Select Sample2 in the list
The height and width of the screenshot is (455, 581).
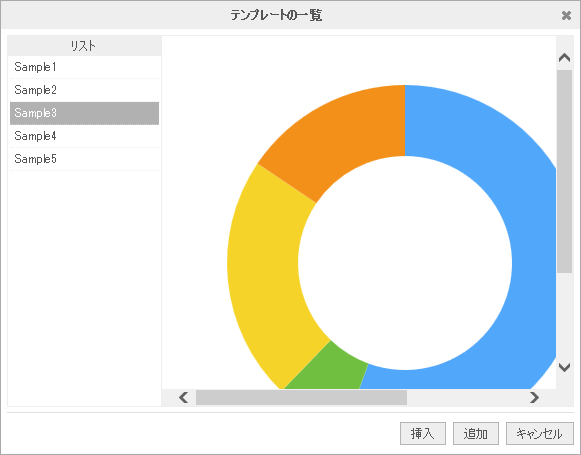(x=84, y=90)
